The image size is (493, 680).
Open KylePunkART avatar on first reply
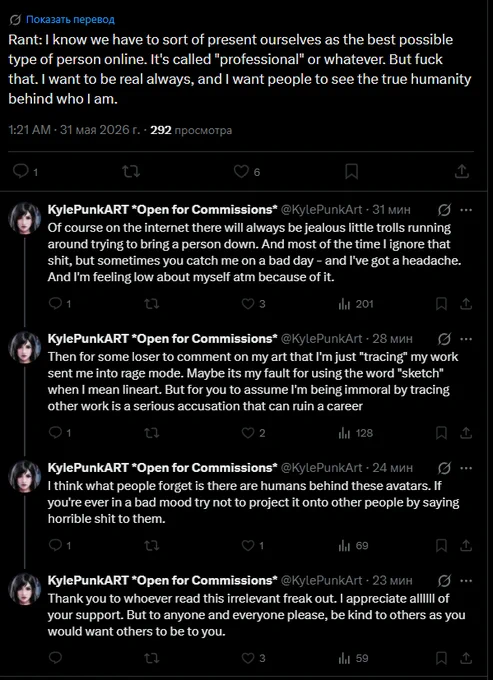point(25,218)
